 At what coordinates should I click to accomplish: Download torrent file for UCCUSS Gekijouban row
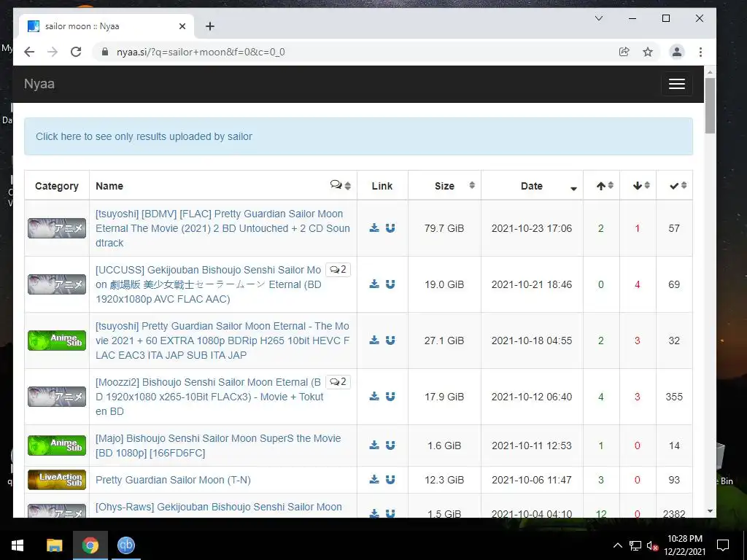tap(374, 284)
